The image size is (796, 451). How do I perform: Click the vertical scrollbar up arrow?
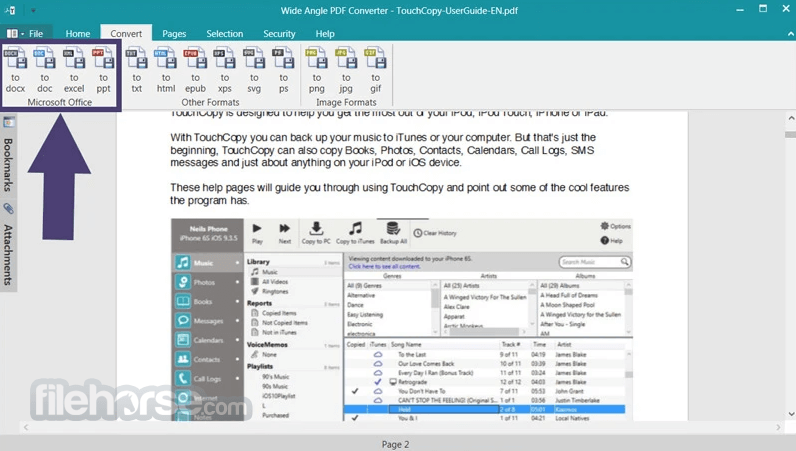pyautogui.click(x=790, y=118)
